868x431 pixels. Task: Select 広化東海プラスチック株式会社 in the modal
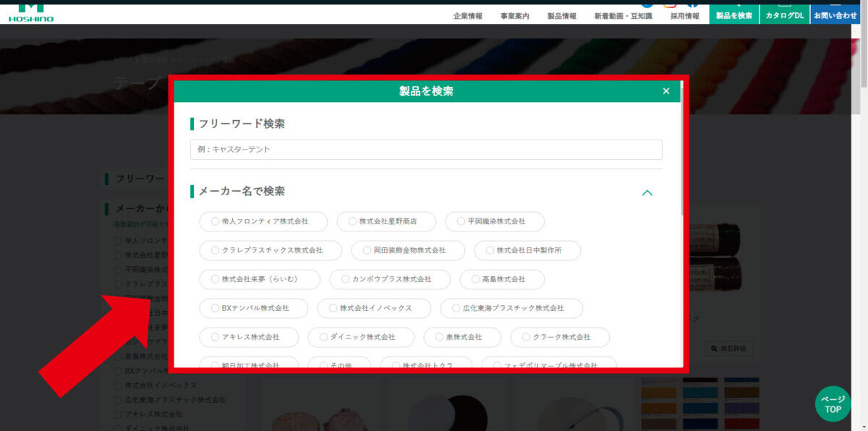click(x=511, y=308)
